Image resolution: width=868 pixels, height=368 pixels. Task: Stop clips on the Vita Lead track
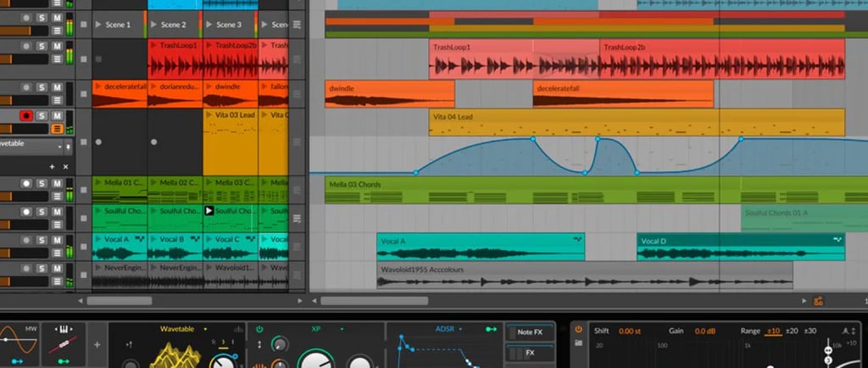click(84, 142)
